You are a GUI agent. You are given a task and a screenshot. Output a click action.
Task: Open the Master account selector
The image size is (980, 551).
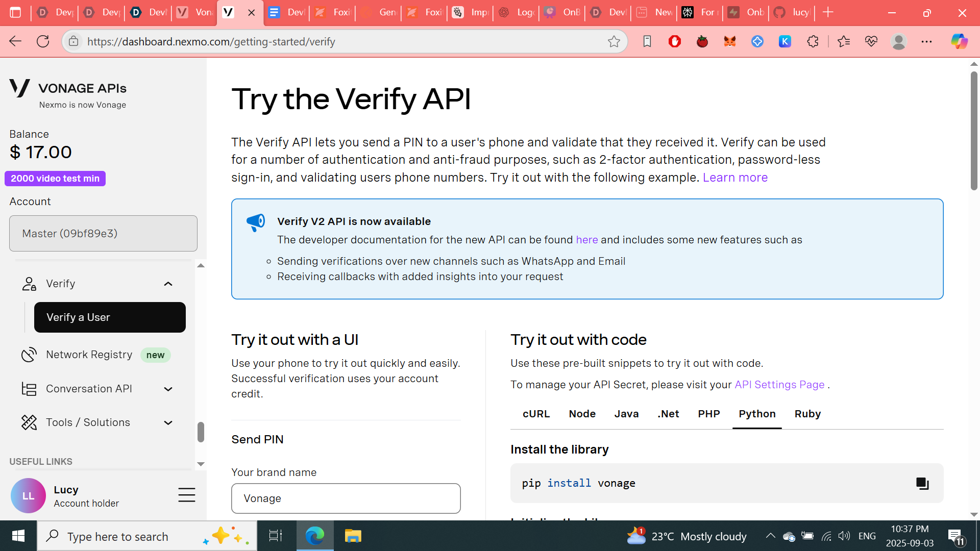point(103,233)
